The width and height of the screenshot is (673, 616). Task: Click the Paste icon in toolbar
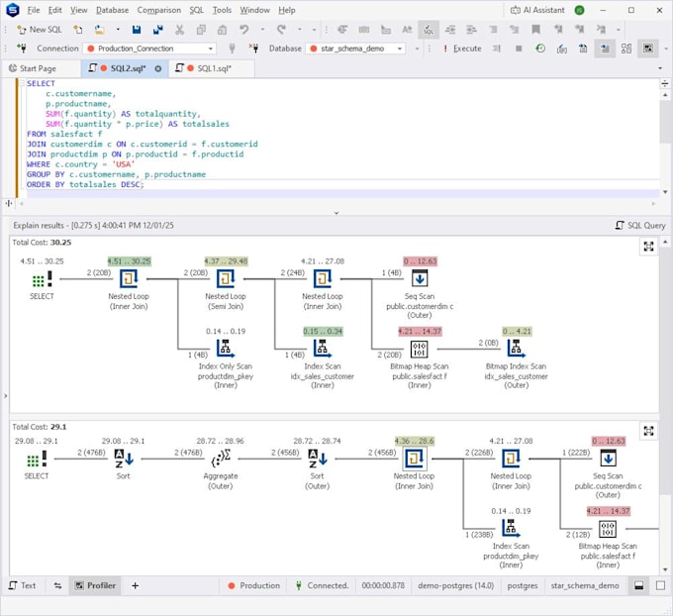pyautogui.click(x=223, y=30)
